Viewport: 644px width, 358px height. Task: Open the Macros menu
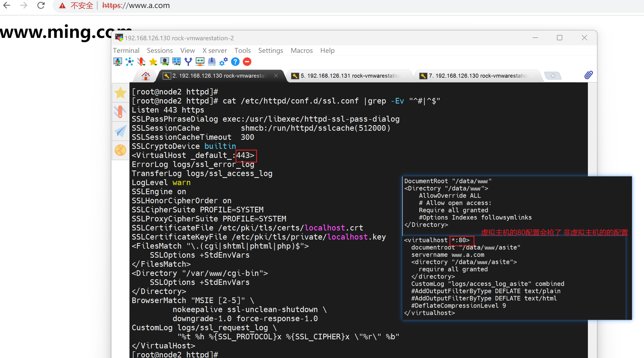coord(302,50)
